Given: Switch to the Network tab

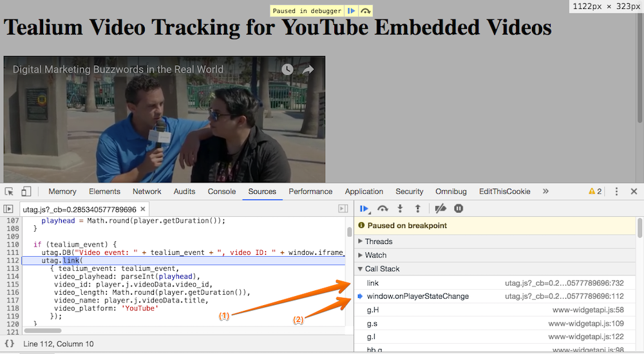Looking at the screenshot, I should (x=147, y=191).
